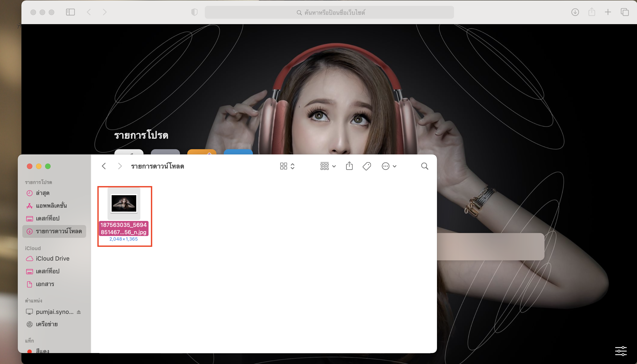Click Safari privacy shield icon
Image resolution: width=637 pixels, height=364 pixels.
click(x=194, y=12)
